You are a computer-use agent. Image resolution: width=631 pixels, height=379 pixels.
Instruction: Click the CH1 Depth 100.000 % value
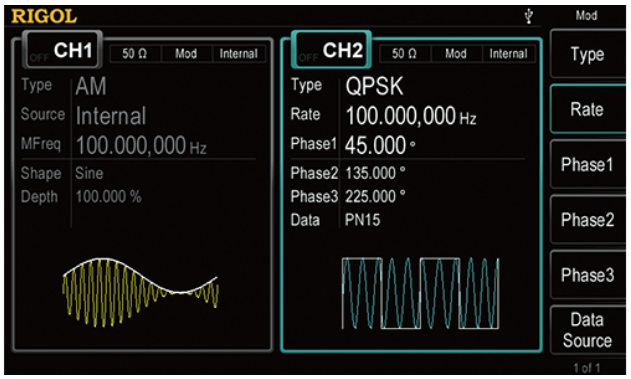(108, 197)
